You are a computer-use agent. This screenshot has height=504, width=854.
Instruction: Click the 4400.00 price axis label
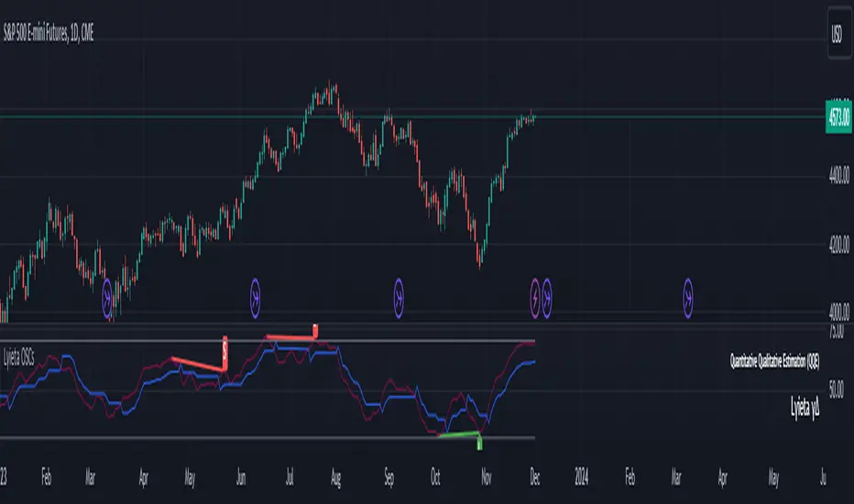pyautogui.click(x=838, y=175)
